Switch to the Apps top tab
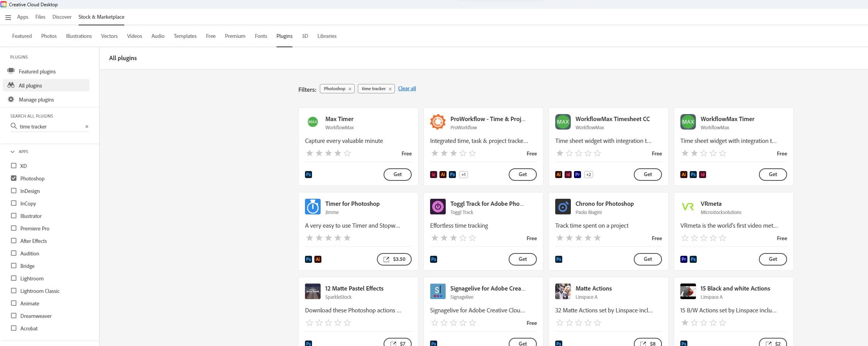 point(23,17)
